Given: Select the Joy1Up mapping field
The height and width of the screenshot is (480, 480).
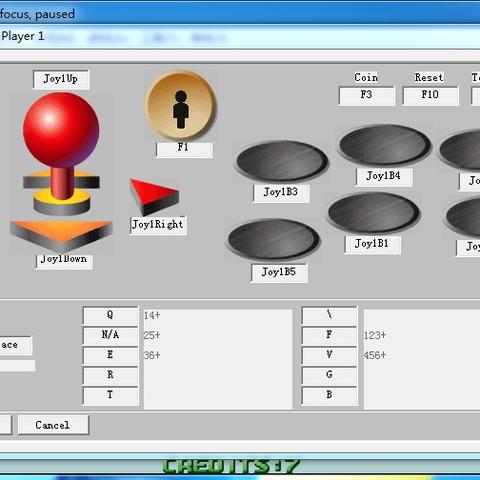Looking at the screenshot, I should pyautogui.click(x=61, y=79).
